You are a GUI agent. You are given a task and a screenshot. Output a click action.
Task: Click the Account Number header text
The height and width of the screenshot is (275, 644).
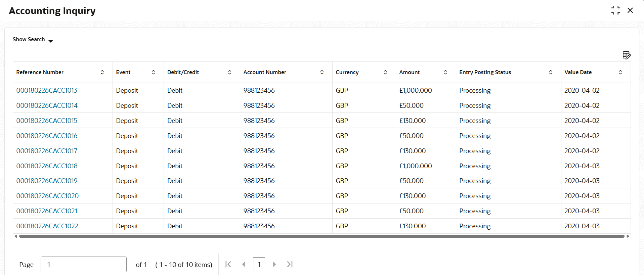265,72
